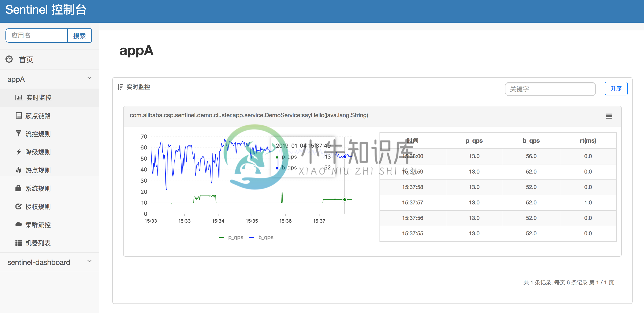The height and width of the screenshot is (313, 644).
Task: Click the 升序 sort order button
Action: tap(616, 88)
